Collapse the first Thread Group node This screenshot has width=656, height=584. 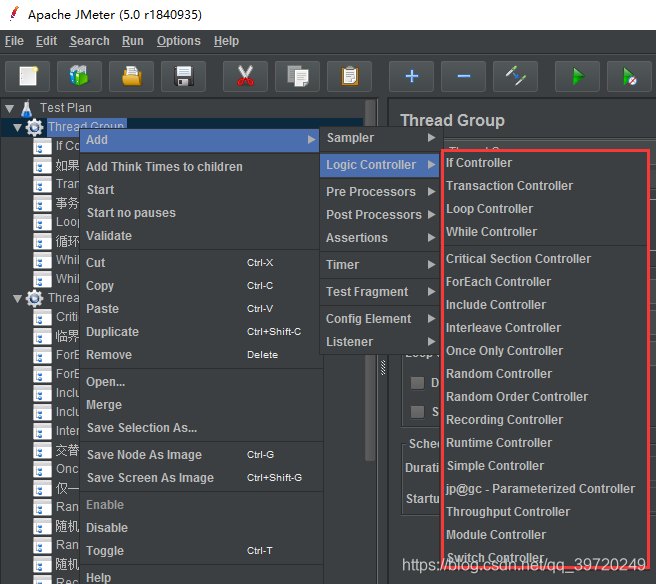[x=18, y=128]
